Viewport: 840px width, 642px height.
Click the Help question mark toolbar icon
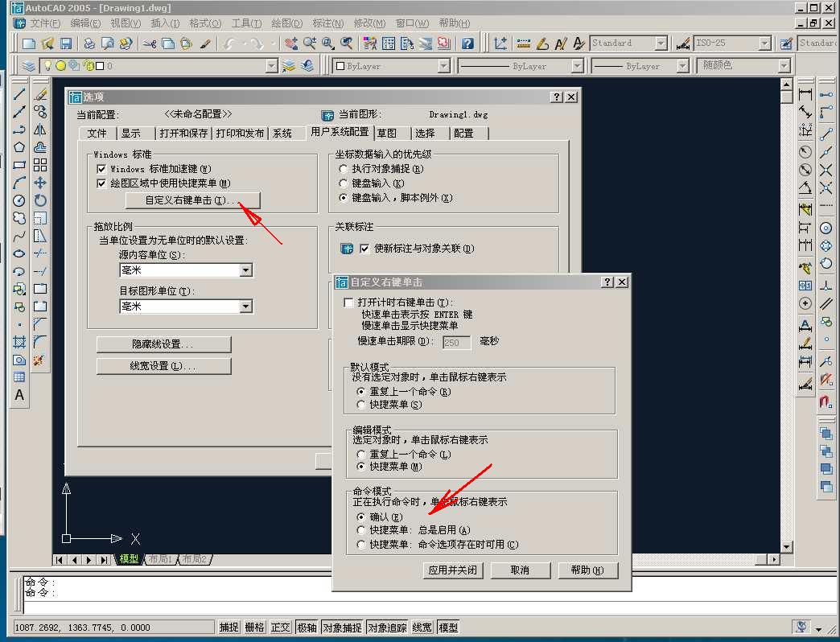point(467,43)
